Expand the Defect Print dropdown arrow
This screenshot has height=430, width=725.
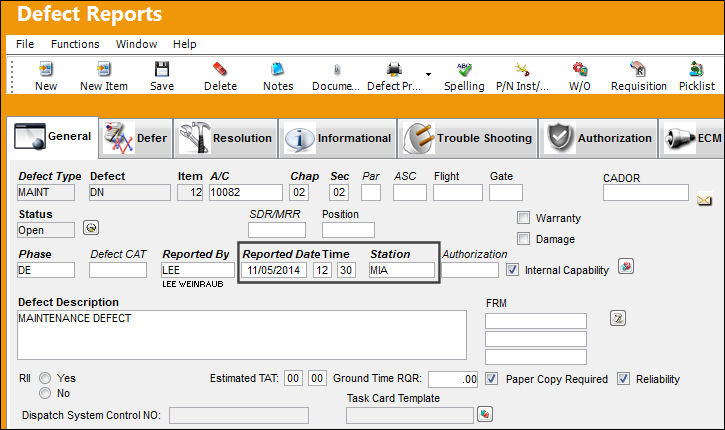point(428,74)
